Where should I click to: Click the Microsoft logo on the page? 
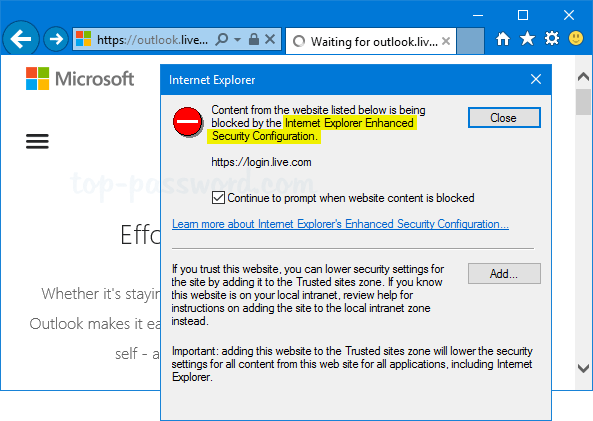click(80, 79)
